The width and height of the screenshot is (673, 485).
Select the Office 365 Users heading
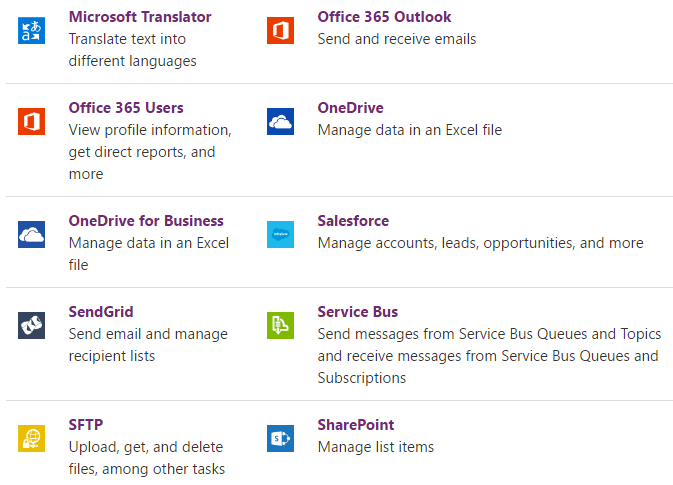click(x=126, y=108)
